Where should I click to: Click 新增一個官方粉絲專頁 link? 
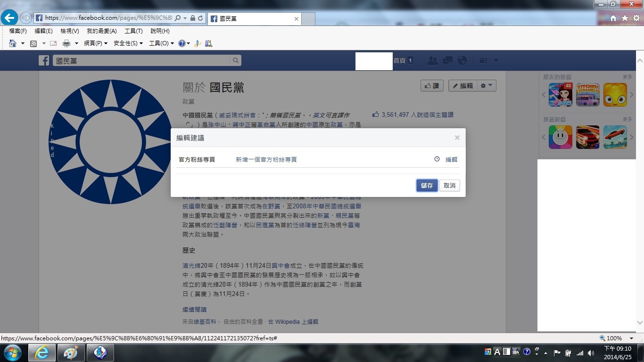[x=266, y=160]
